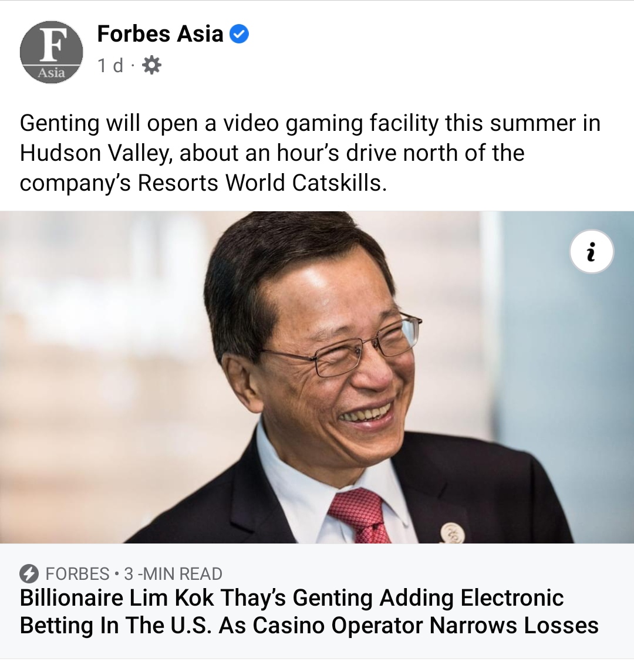Open the smiling man article photo
The image size is (634, 672).
click(x=317, y=377)
